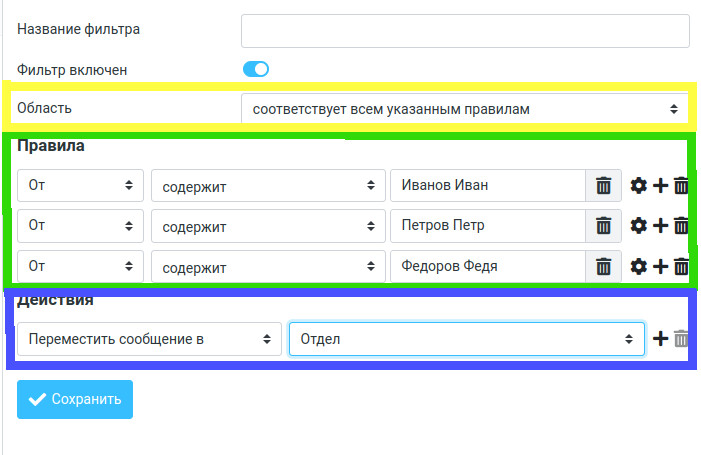Add a rule after Иванов Иван row
The image size is (701, 455).
(660, 186)
